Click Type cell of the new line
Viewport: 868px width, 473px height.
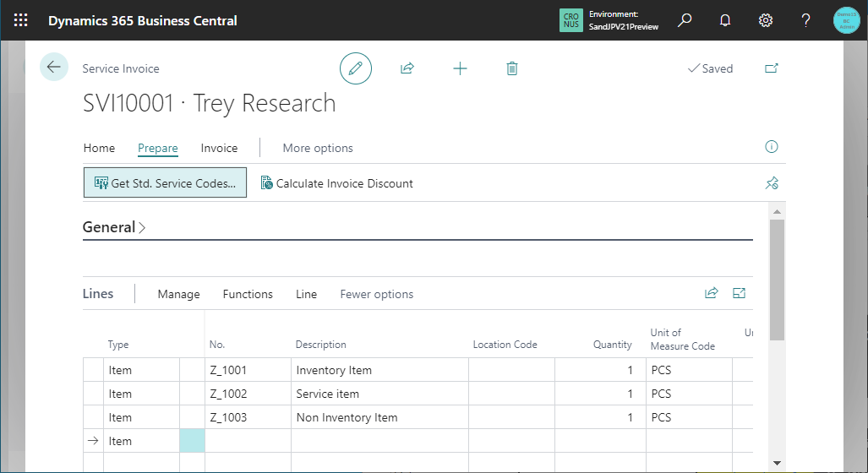141,441
